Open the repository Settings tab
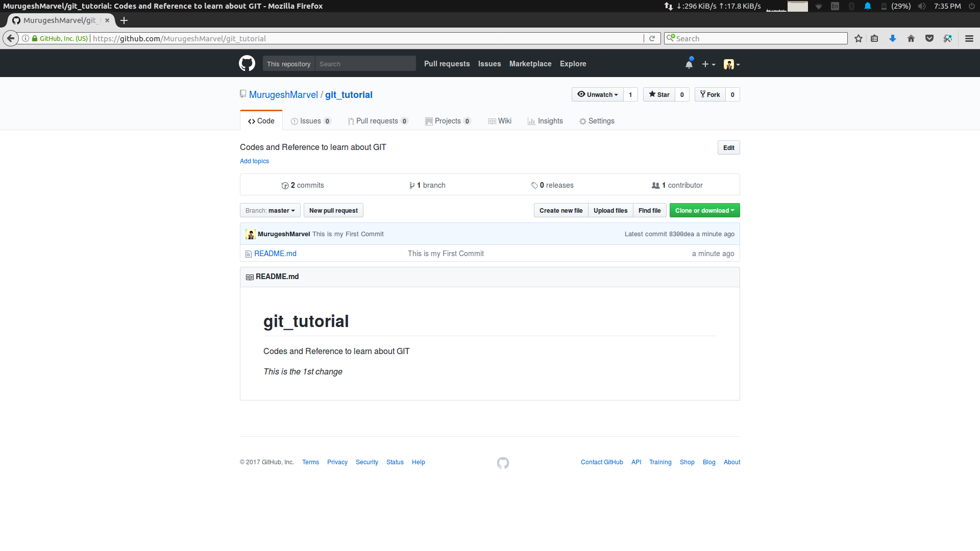Screen dimensions: 980x551 pos(597,121)
